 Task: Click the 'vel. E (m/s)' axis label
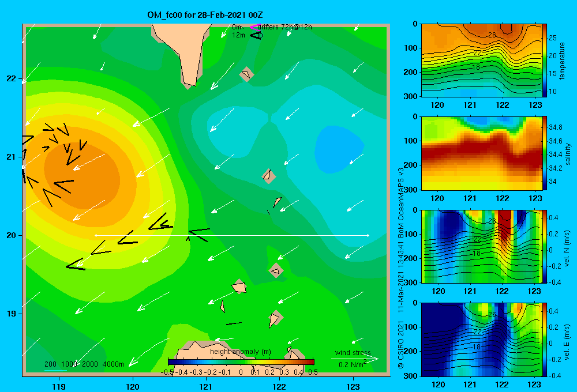567,341
